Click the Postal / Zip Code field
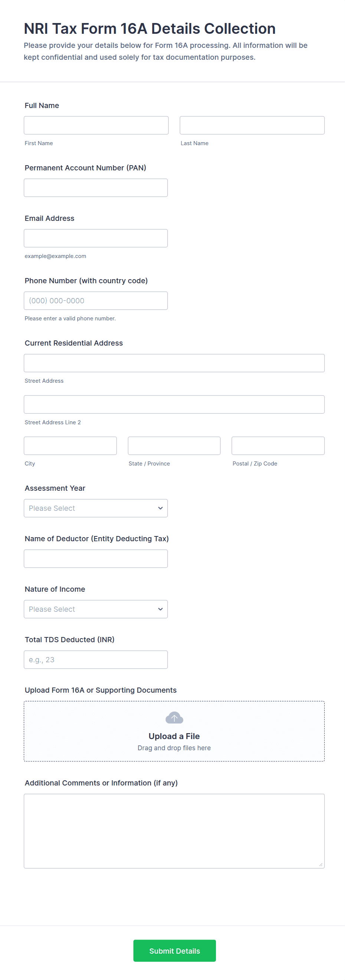 [278, 445]
